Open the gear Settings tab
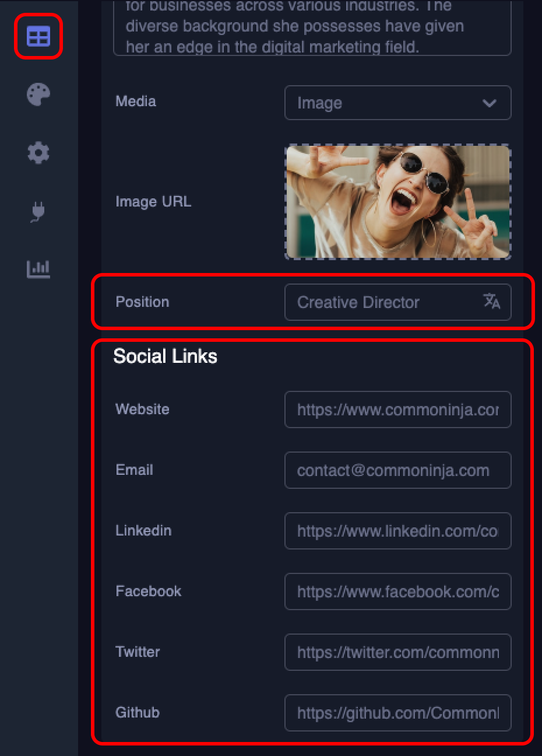 pyautogui.click(x=38, y=153)
